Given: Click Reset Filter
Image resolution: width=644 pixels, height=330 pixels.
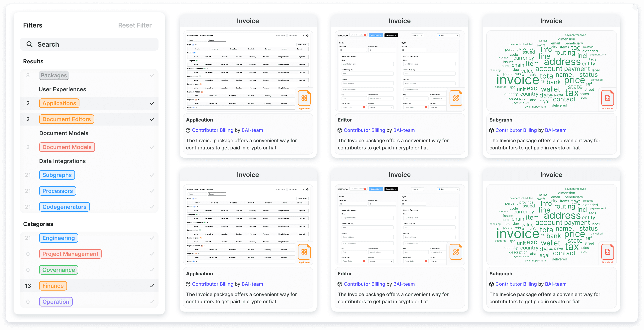Looking at the screenshot, I should click(x=135, y=25).
